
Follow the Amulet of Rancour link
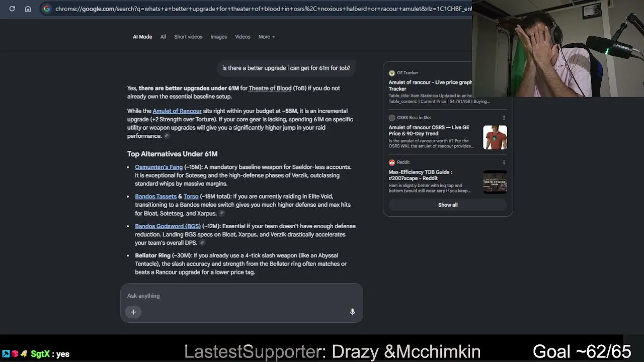click(x=177, y=111)
